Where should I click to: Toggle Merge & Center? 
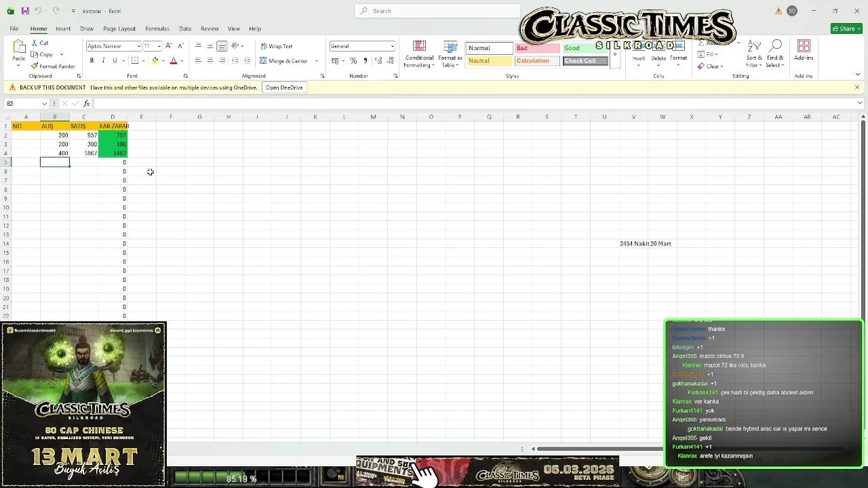click(x=284, y=60)
